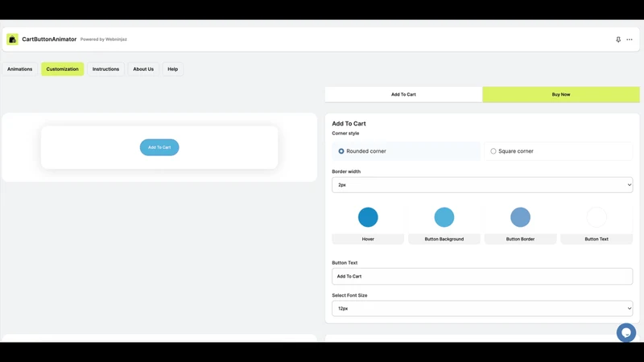
Task: Click the Hover label button
Action: [368, 239]
